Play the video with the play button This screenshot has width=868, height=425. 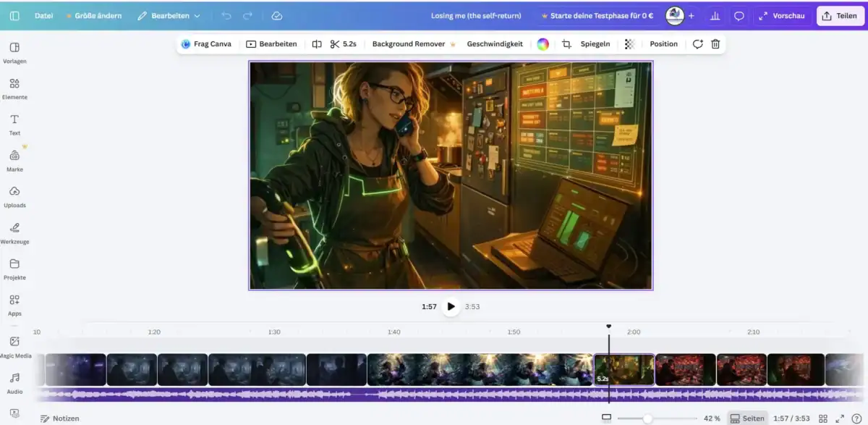coord(451,306)
